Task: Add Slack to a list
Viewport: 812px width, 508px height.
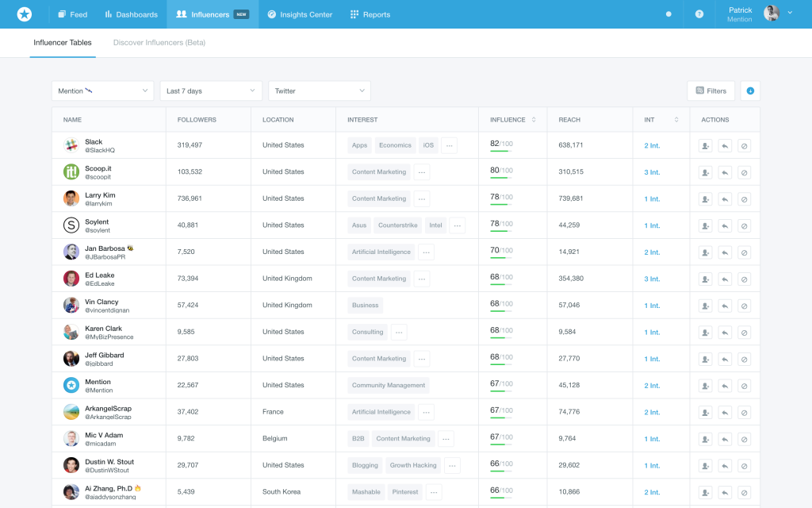Action: click(x=705, y=146)
